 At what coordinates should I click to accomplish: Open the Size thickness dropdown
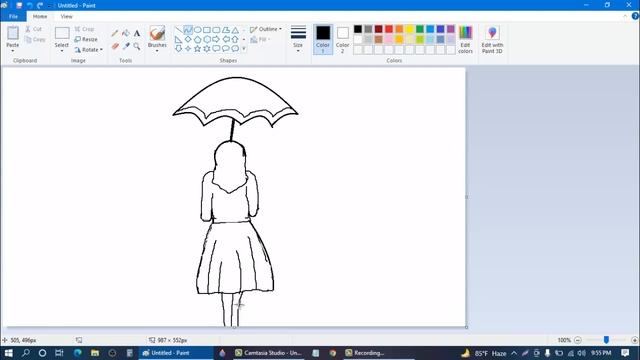pos(298,40)
